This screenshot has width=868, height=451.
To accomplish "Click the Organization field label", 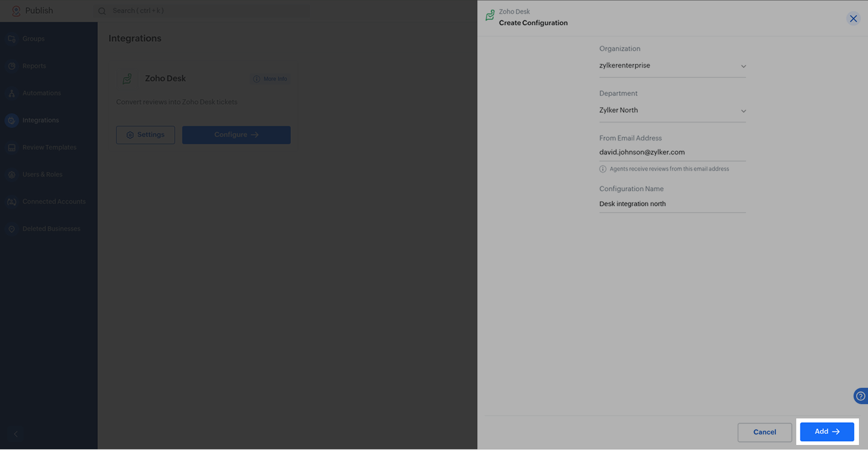I will coord(620,49).
